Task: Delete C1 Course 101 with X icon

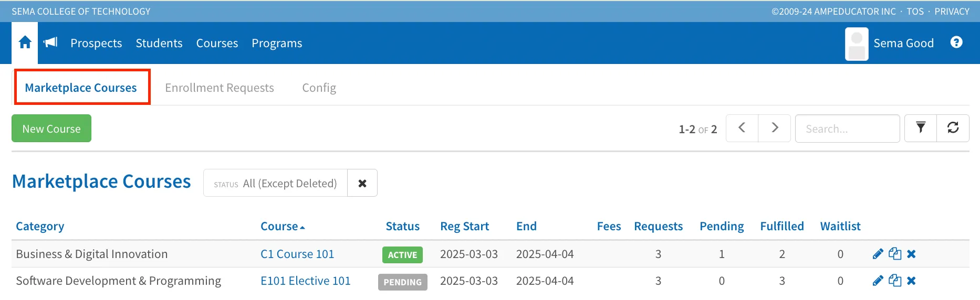Action: coord(911,254)
